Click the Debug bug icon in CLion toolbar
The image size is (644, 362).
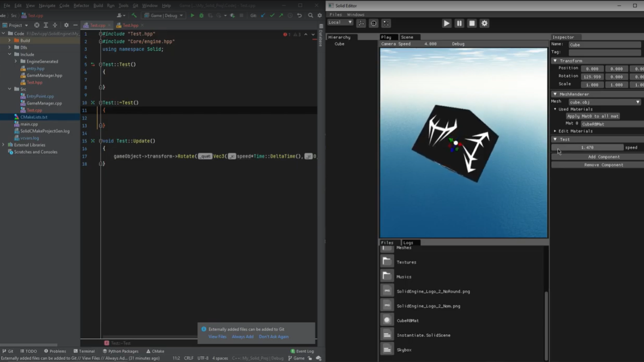point(201,16)
